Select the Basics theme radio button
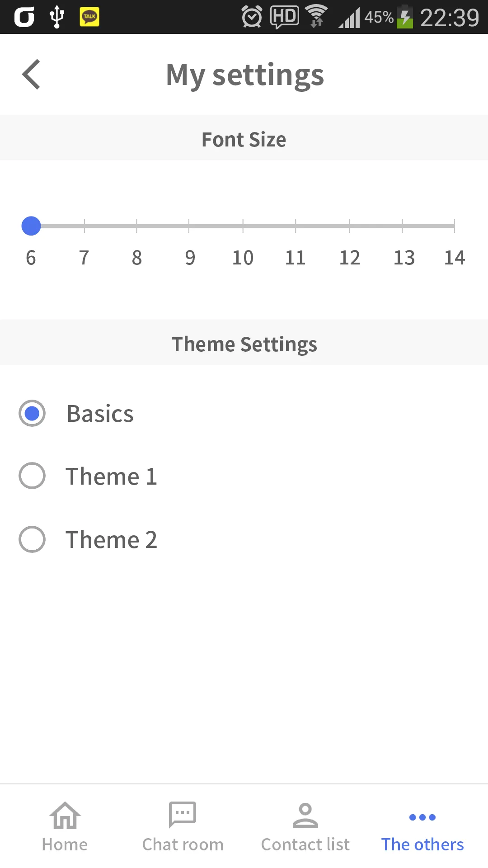This screenshot has height=868, width=488. (x=32, y=413)
